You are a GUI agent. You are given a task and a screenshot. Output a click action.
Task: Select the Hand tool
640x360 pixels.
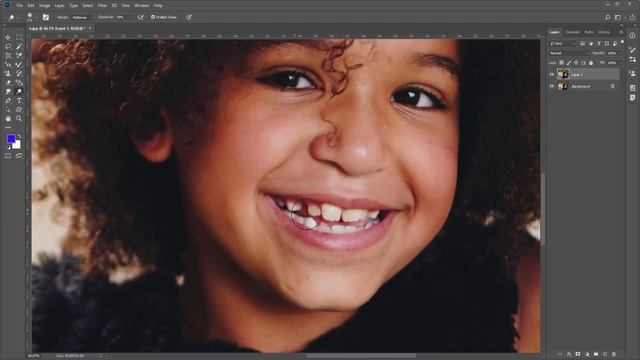pyautogui.click(x=8, y=118)
